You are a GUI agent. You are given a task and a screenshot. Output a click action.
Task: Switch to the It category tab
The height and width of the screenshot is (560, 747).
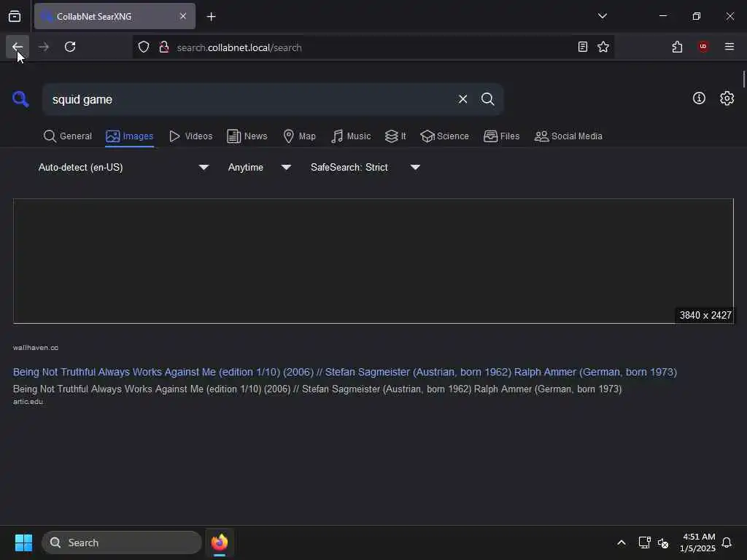(395, 136)
